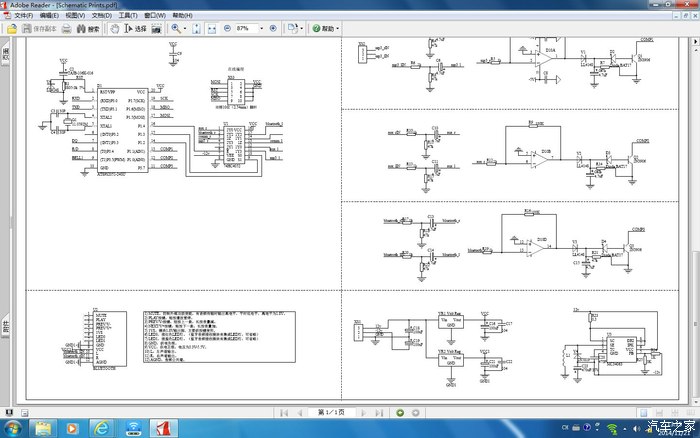Viewport: 700px width, 438px height.
Task: Click the Open file folder icon
Action: 11,29
